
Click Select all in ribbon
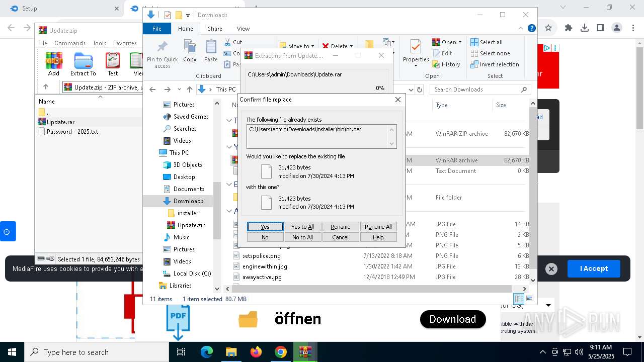coord(487,42)
